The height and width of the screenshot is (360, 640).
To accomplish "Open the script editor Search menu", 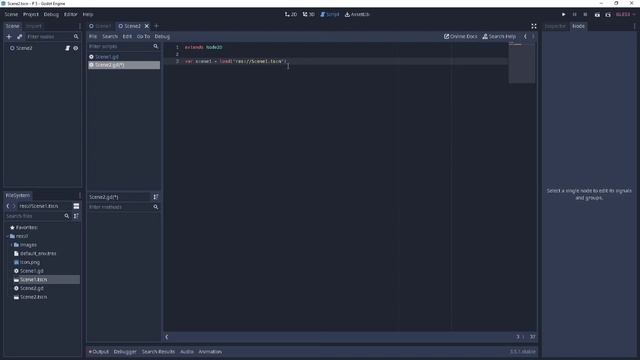I will pos(110,36).
